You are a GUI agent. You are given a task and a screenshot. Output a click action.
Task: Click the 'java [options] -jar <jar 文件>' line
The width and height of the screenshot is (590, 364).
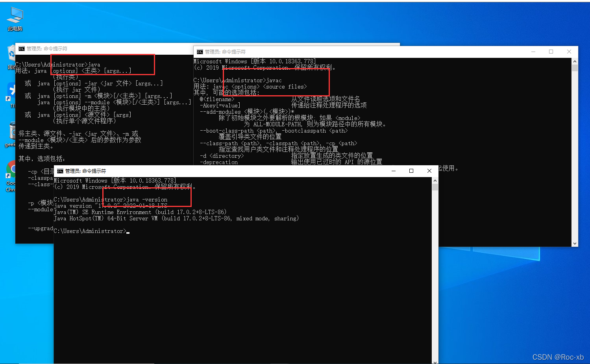coord(94,83)
